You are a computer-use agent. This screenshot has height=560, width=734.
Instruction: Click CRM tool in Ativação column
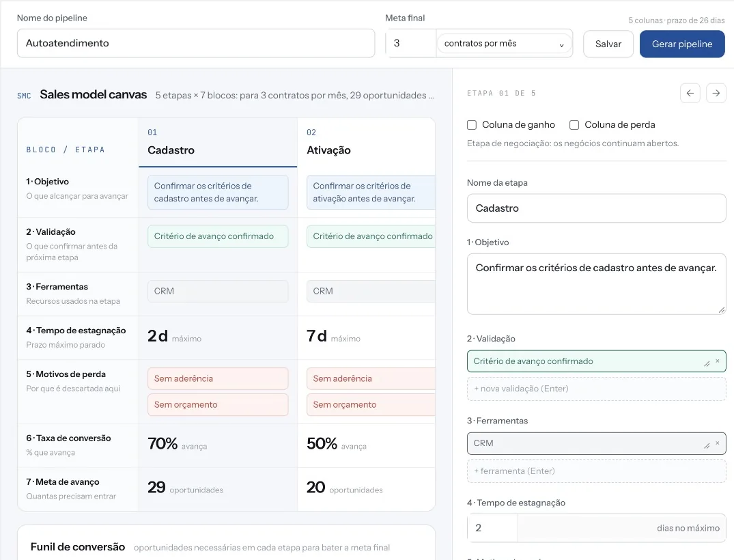(x=371, y=291)
